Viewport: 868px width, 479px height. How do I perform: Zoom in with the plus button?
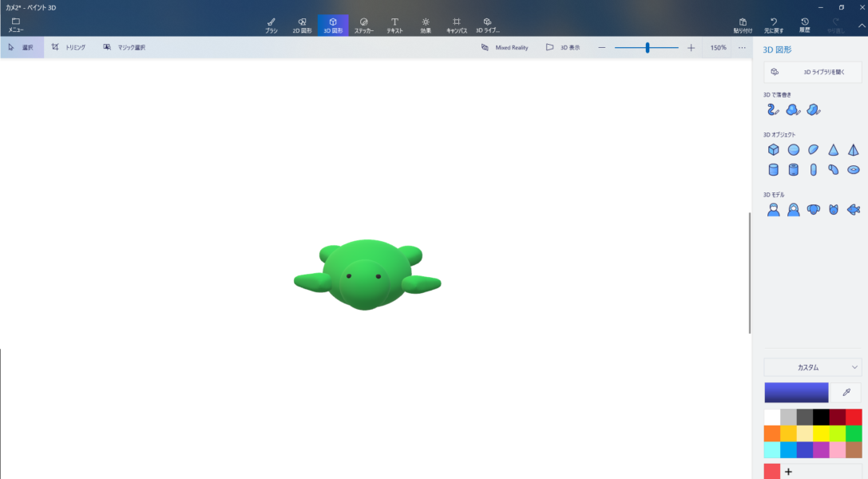click(x=691, y=48)
